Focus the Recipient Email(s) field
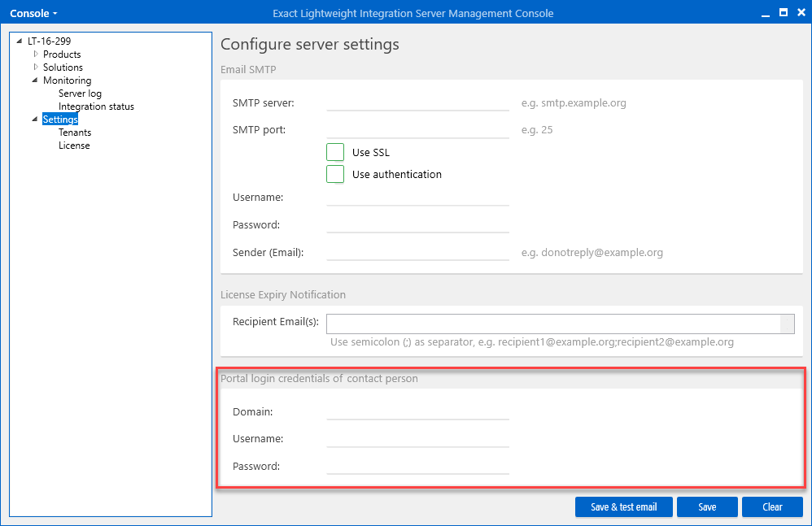 [x=561, y=324]
